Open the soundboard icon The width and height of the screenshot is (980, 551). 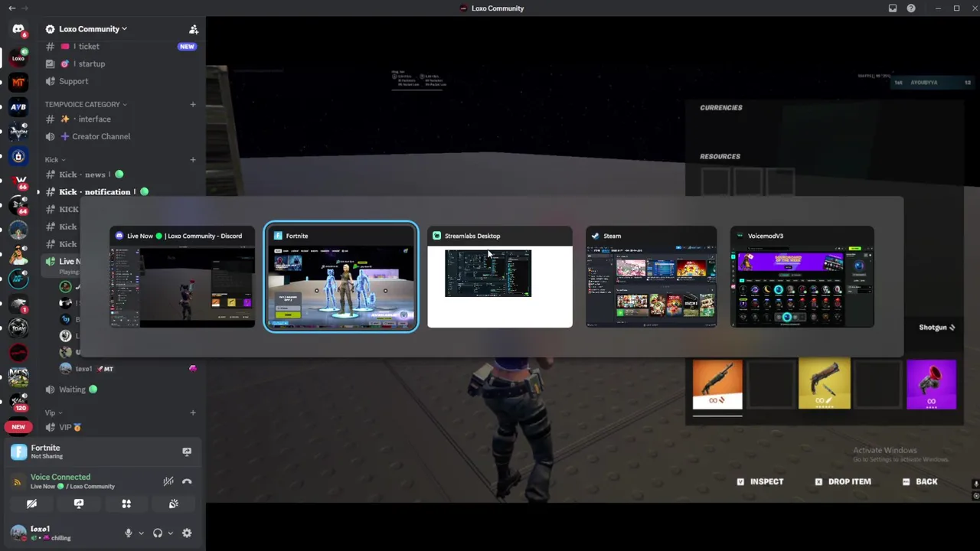(173, 504)
